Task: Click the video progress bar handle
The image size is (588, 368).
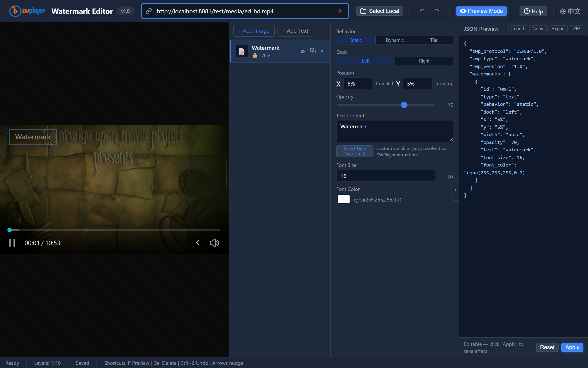Action: 10,230
